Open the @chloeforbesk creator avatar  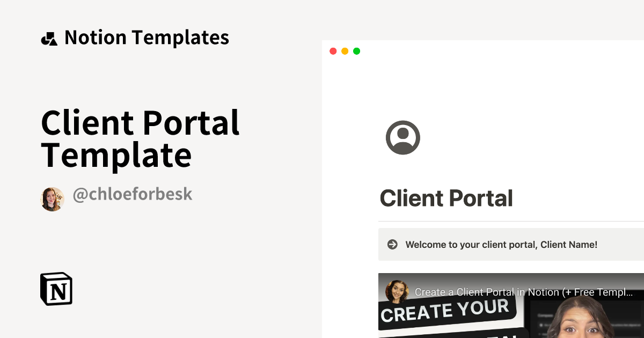click(53, 199)
